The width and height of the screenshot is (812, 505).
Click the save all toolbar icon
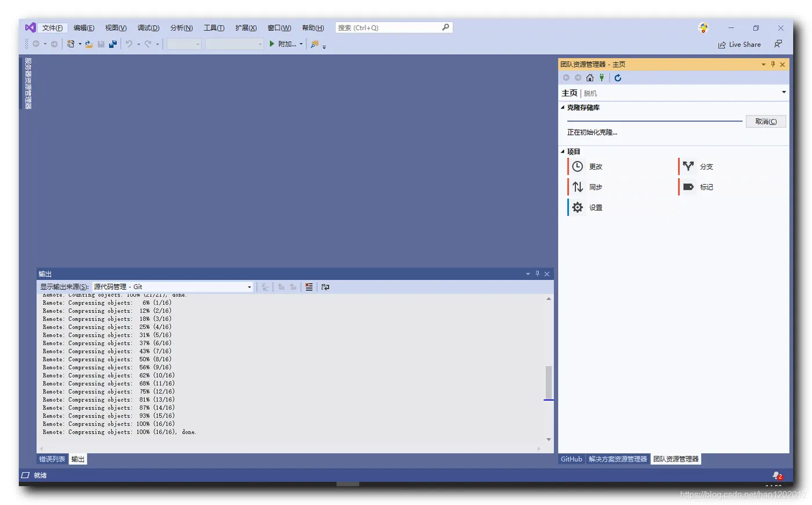113,44
